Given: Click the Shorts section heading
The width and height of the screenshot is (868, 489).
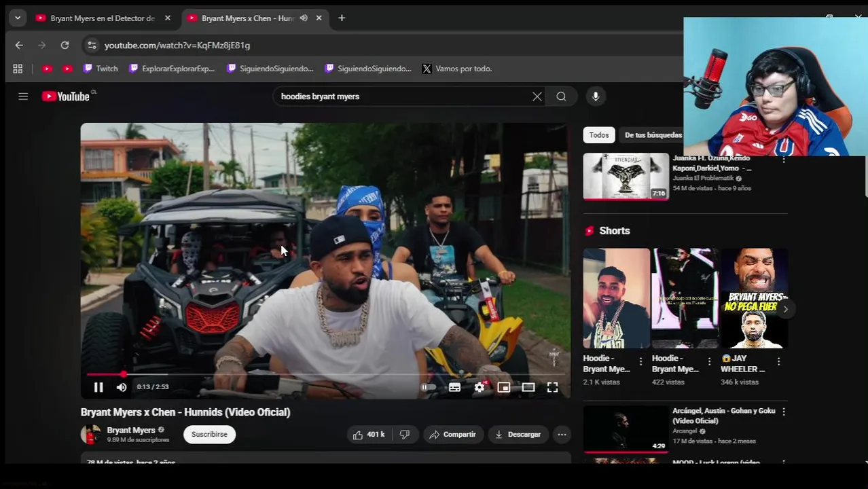Looking at the screenshot, I should click(x=615, y=231).
